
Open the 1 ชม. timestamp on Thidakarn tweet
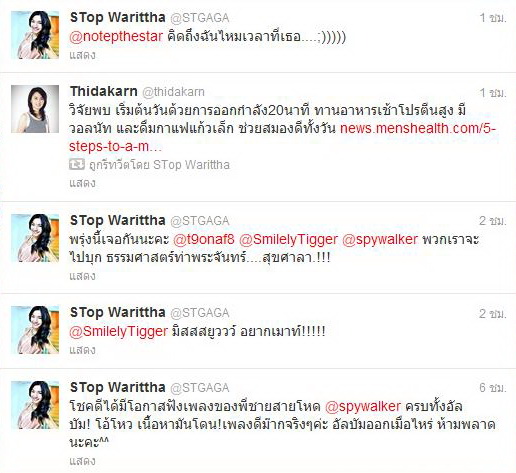[x=493, y=93]
